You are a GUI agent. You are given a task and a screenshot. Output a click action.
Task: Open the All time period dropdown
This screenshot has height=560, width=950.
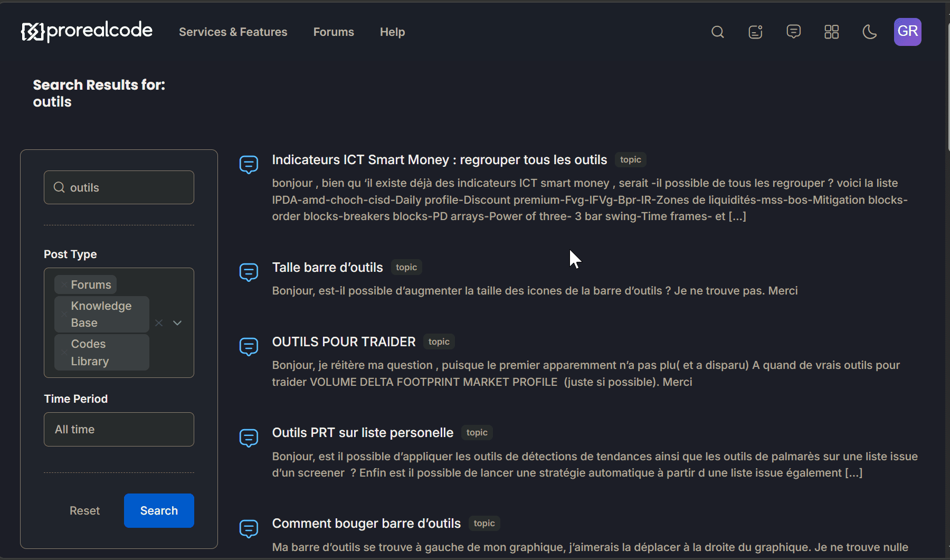[119, 430]
